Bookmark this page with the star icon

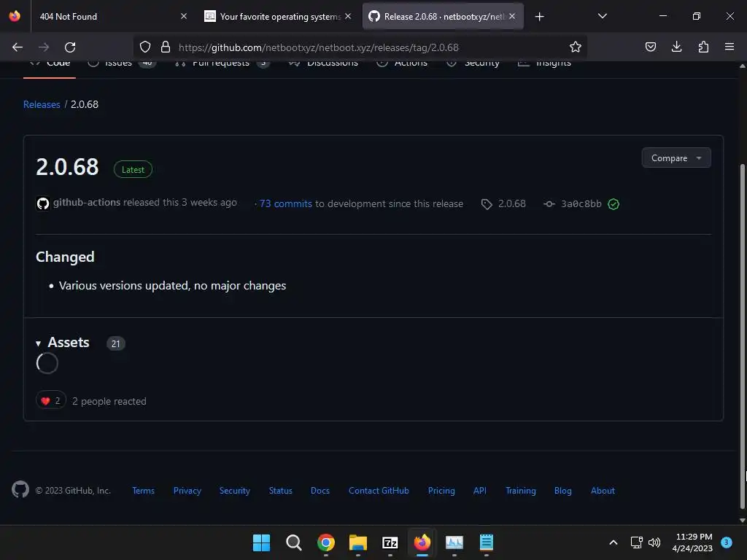pos(575,47)
